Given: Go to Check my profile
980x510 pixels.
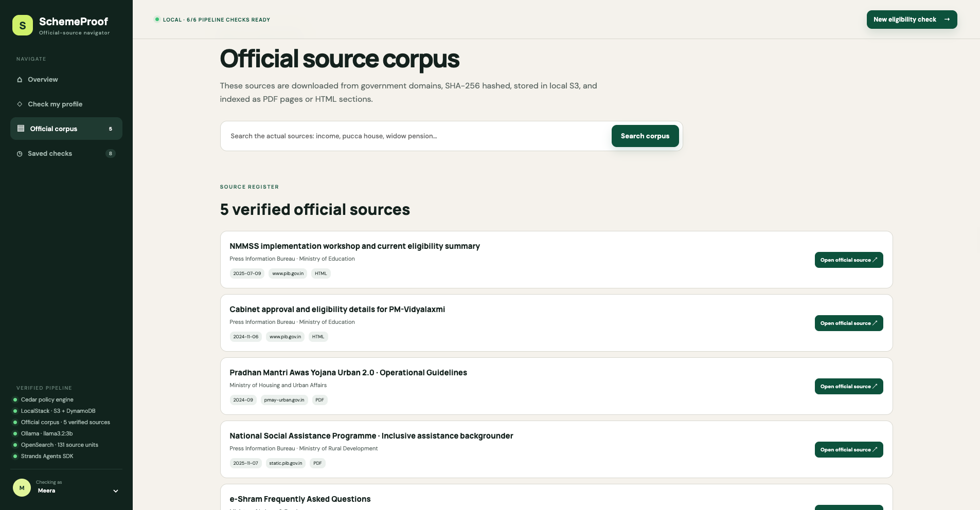Looking at the screenshot, I should [66, 104].
